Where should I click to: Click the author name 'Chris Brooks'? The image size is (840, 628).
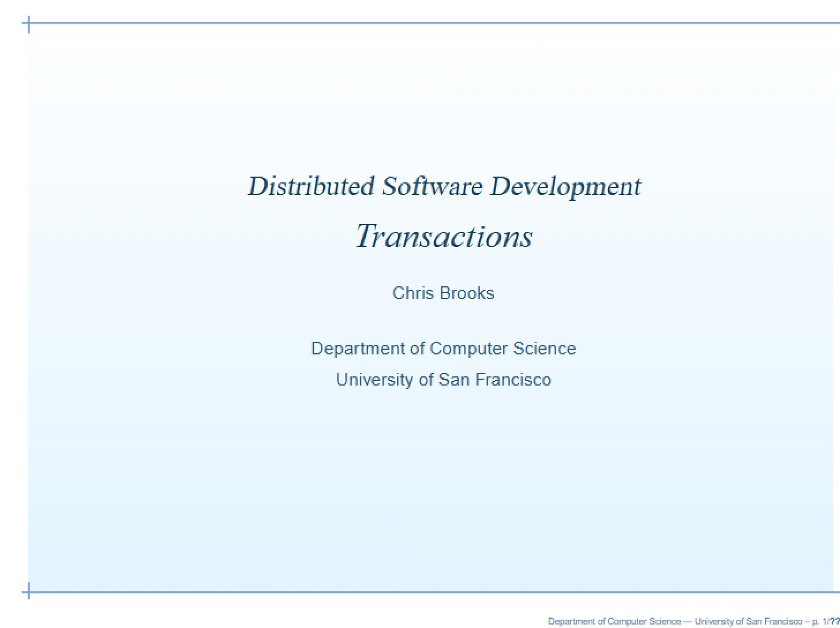pyautogui.click(x=443, y=293)
